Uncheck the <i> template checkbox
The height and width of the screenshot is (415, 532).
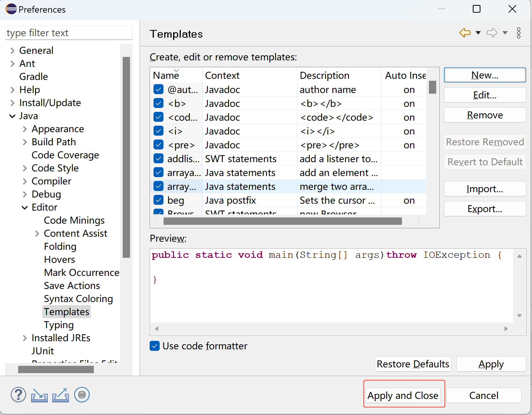pos(158,131)
